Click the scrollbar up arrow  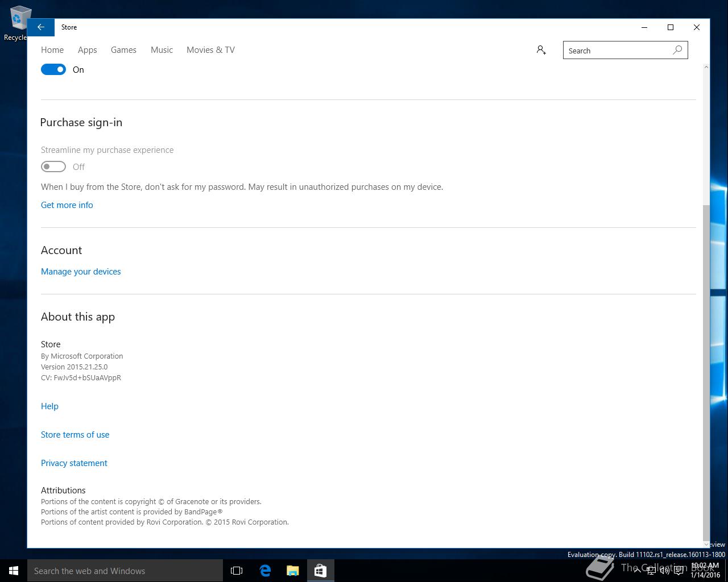point(706,67)
